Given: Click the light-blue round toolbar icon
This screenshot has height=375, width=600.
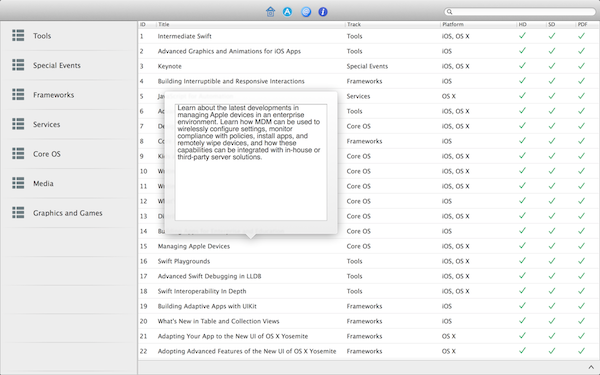Looking at the screenshot, I should click(x=306, y=12).
